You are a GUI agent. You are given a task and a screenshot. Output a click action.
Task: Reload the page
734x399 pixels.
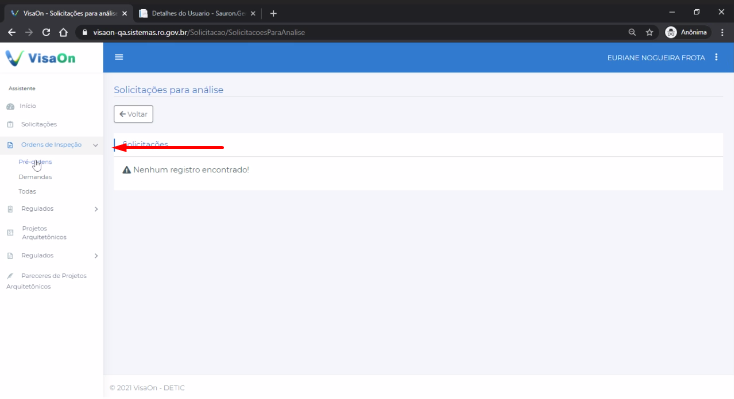tap(46, 32)
